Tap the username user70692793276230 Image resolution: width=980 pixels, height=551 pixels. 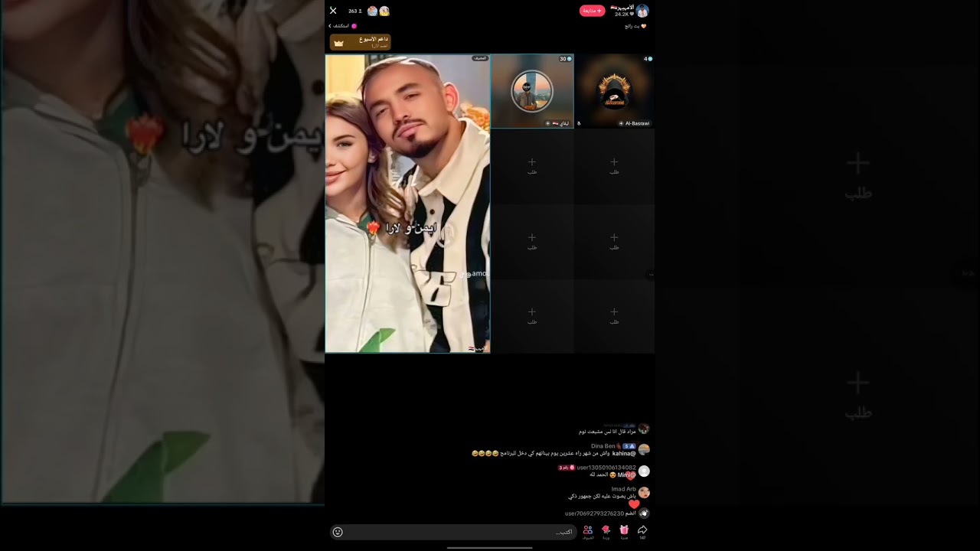click(595, 514)
